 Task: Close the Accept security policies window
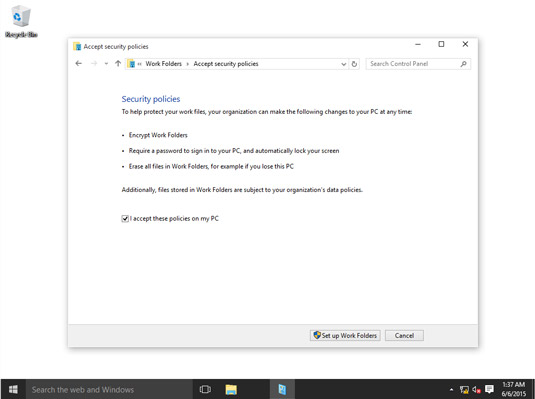point(465,44)
